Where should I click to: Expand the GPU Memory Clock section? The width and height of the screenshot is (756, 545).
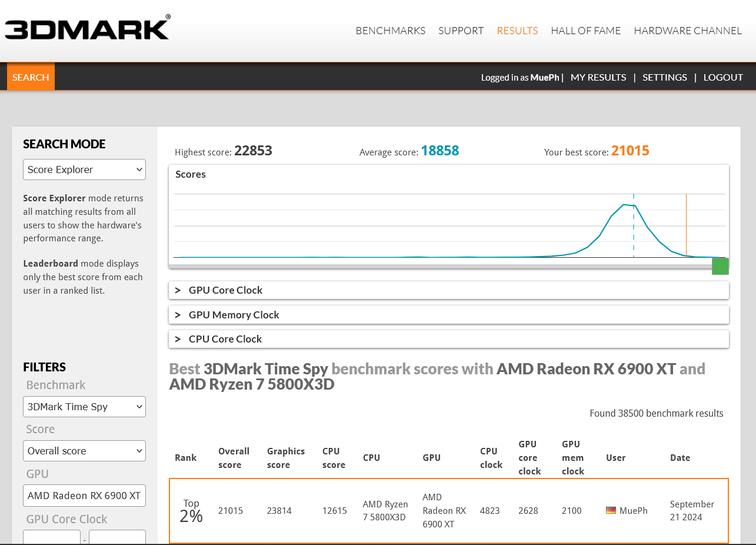(448, 315)
